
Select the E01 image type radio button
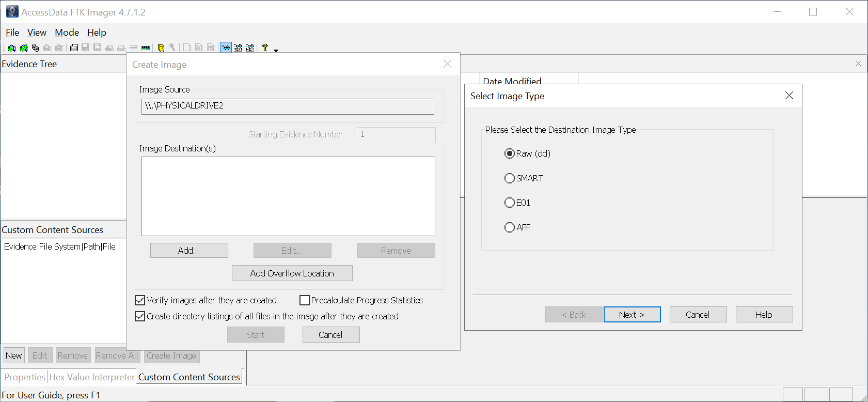click(x=510, y=203)
